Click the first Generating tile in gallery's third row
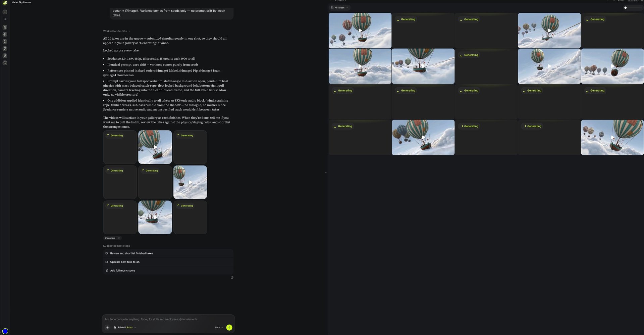The image size is (644, 335). tap(360, 102)
